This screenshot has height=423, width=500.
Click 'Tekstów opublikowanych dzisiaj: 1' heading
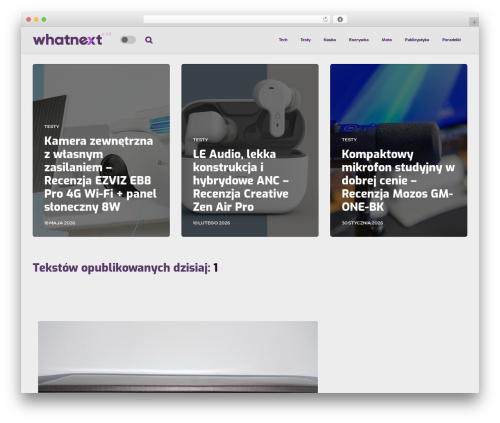pos(125,268)
